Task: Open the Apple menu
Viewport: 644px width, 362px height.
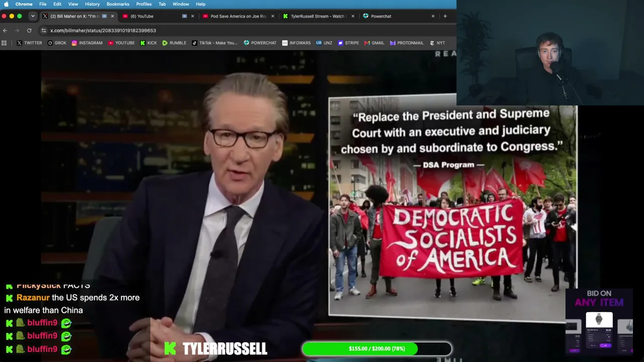Action: click(6, 4)
